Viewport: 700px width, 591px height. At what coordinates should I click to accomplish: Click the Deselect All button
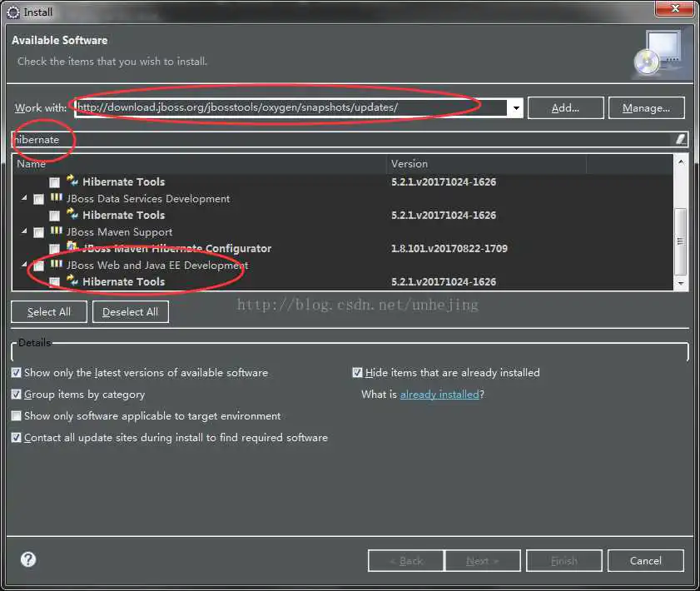click(131, 311)
